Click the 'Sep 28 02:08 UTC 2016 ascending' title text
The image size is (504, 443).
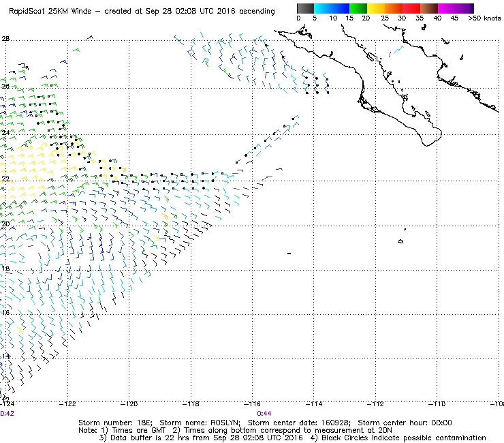point(210,12)
